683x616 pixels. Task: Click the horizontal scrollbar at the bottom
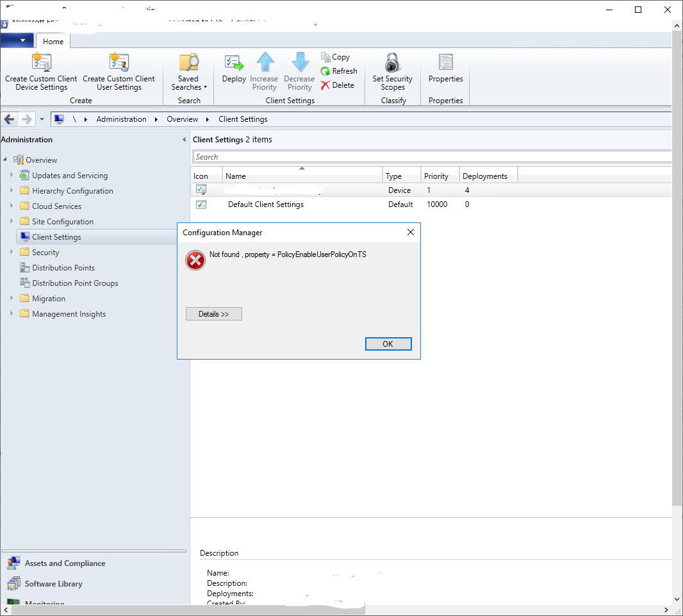(188, 610)
